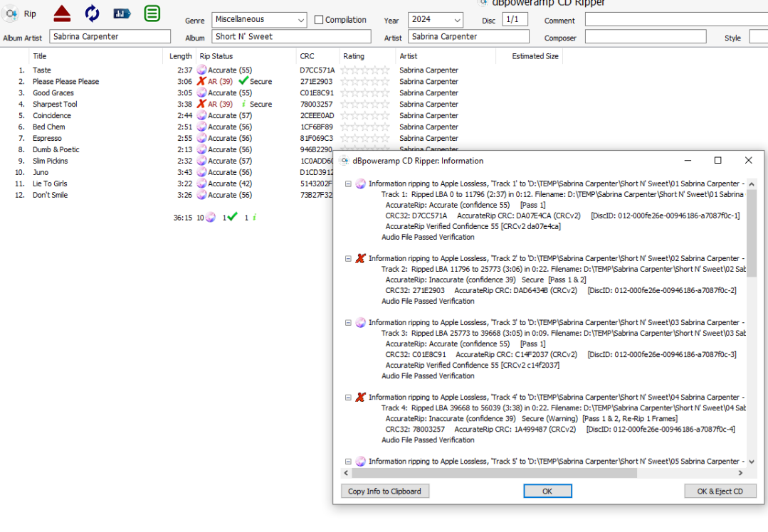
Task: Click OK button in Information dialog
Action: [547, 491]
